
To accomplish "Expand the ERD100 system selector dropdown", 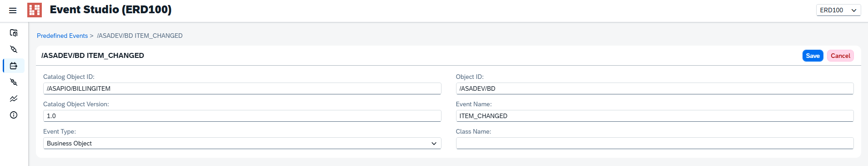I will pos(838,10).
